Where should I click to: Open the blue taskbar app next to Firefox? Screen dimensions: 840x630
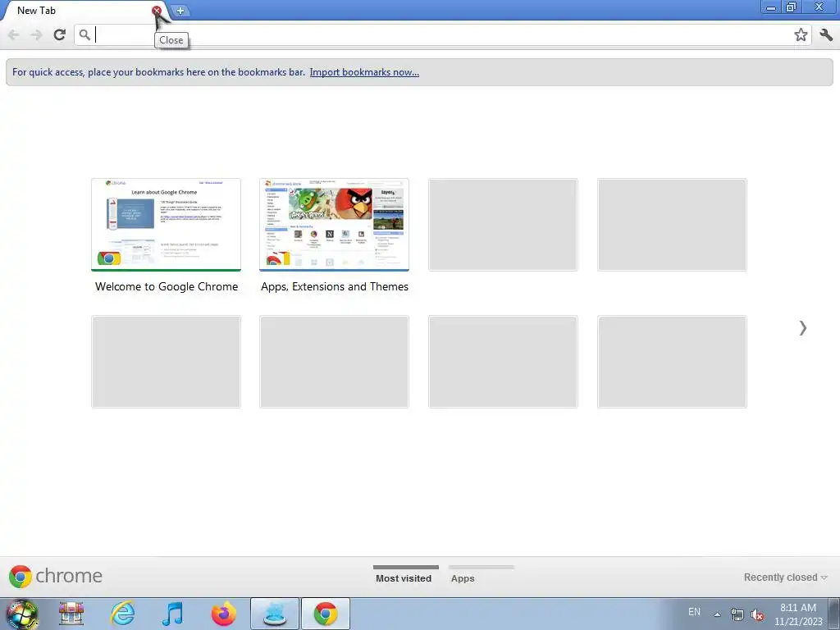point(274,614)
